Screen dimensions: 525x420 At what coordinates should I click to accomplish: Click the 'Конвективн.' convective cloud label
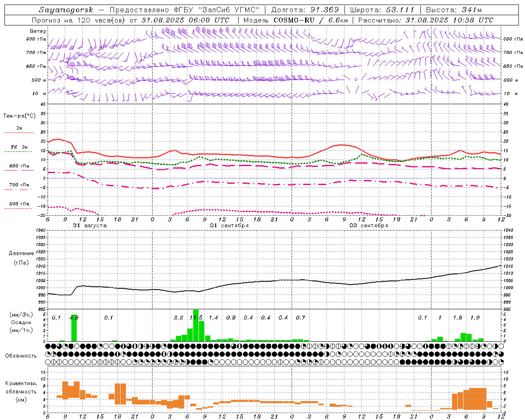[21, 383]
